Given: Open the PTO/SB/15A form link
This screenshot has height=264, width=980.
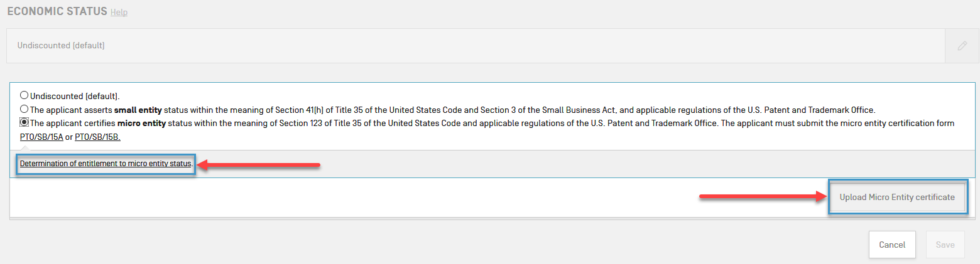Looking at the screenshot, I should (x=41, y=137).
